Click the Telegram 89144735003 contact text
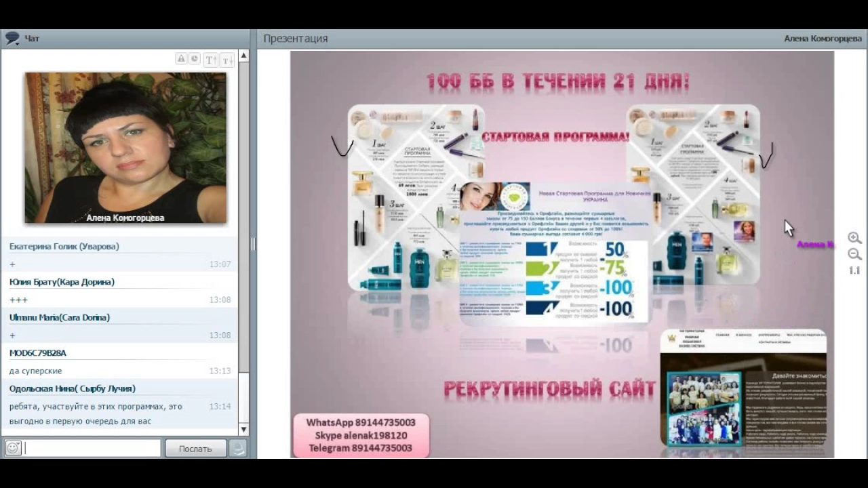This screenshot has height=488, width=868. point(361,448)
